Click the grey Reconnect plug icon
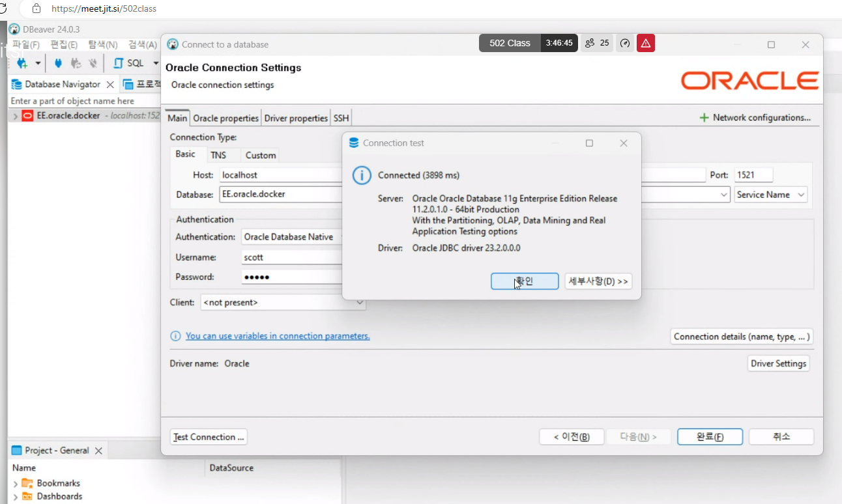Viewport: 842px width, 504px height. click(x=76, y=63)
